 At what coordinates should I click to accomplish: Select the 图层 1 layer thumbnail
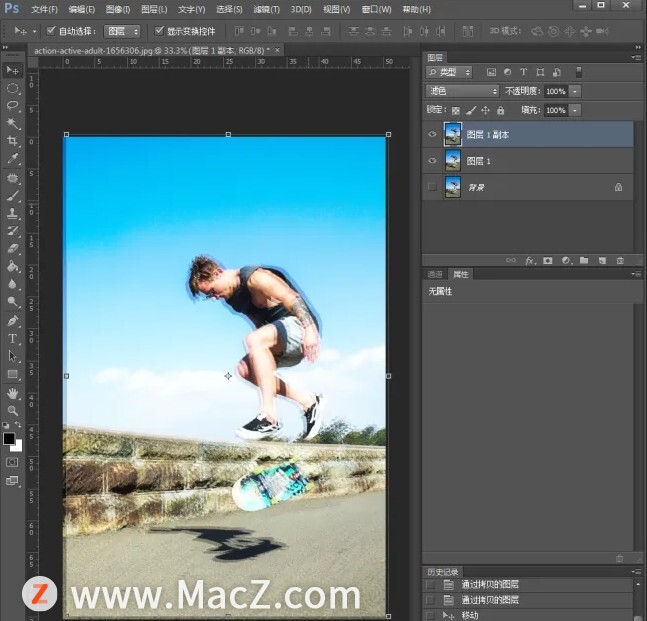pos(453,161)
